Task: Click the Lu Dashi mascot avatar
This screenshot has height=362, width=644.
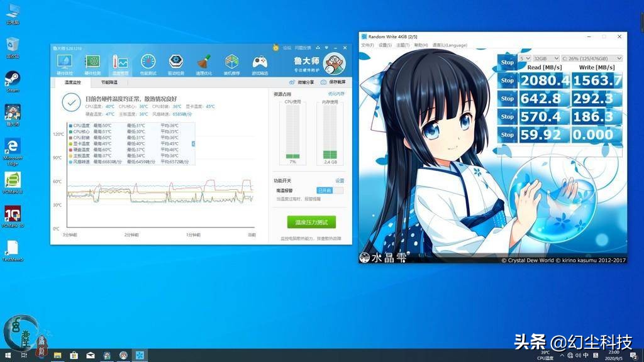Action: click(335, 63)
